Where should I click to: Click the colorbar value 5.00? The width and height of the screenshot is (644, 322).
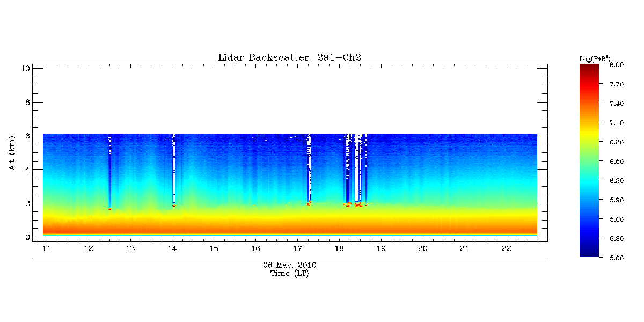tap(617, 258)
